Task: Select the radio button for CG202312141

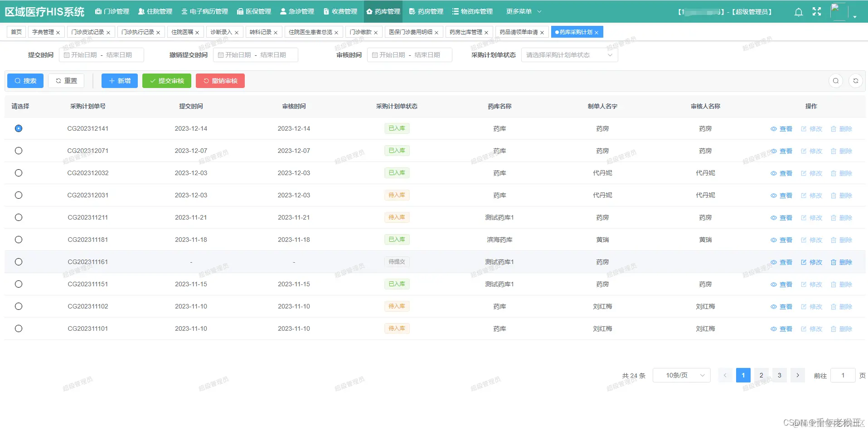Action: (19, 128)
